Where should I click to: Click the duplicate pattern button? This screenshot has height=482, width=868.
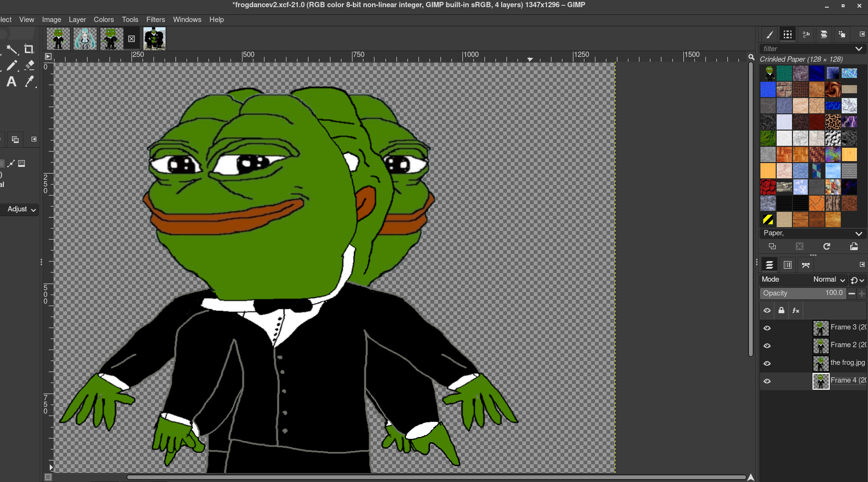772,246
